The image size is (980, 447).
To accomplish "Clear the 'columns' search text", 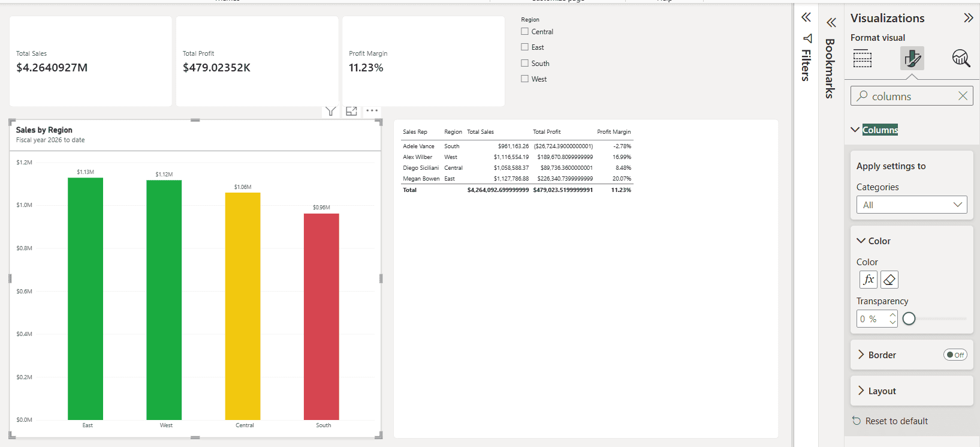I will (963, 96).
